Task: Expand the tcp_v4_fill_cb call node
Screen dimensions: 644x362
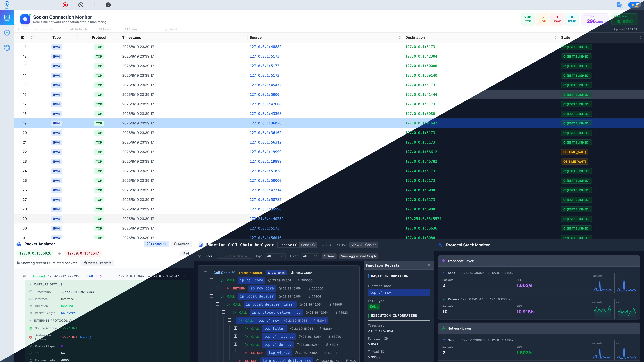Action: (x=235, y=336)
